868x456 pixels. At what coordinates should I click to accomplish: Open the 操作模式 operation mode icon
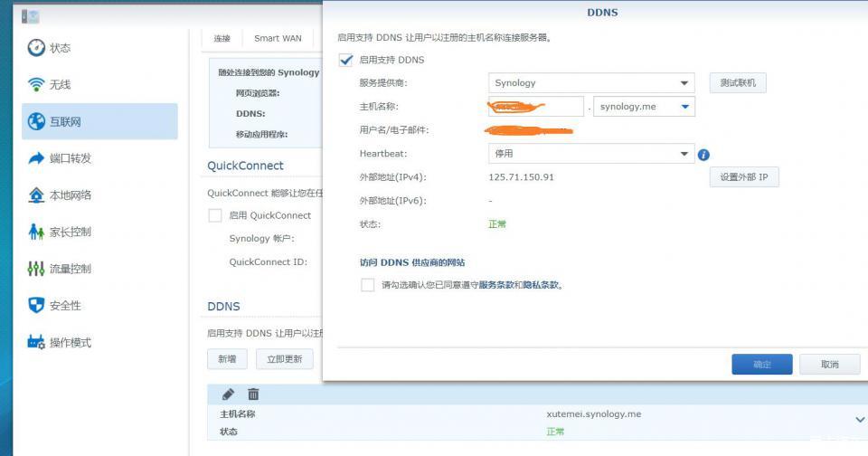coord(36,342)
